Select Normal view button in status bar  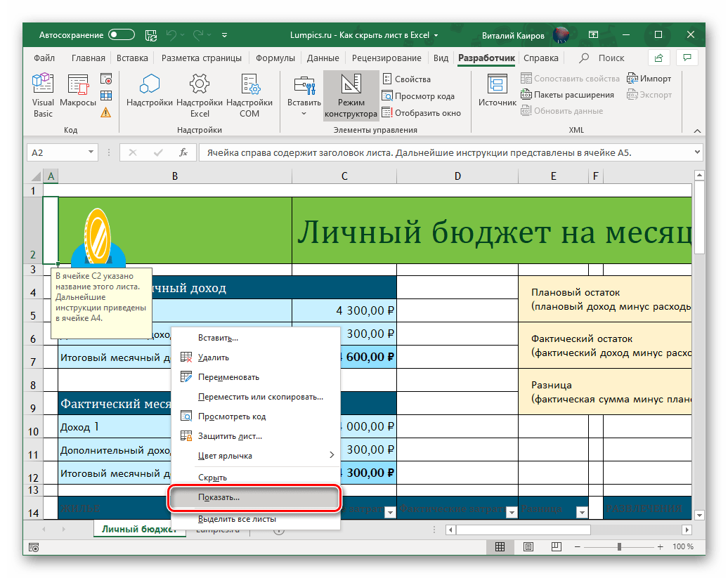tap(500, 546)
